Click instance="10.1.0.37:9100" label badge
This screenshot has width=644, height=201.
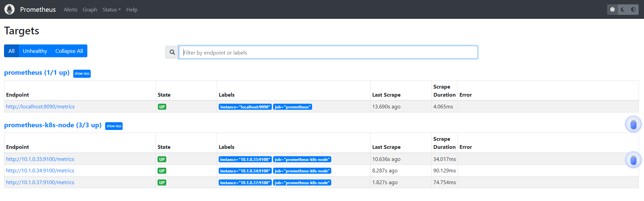245,182
